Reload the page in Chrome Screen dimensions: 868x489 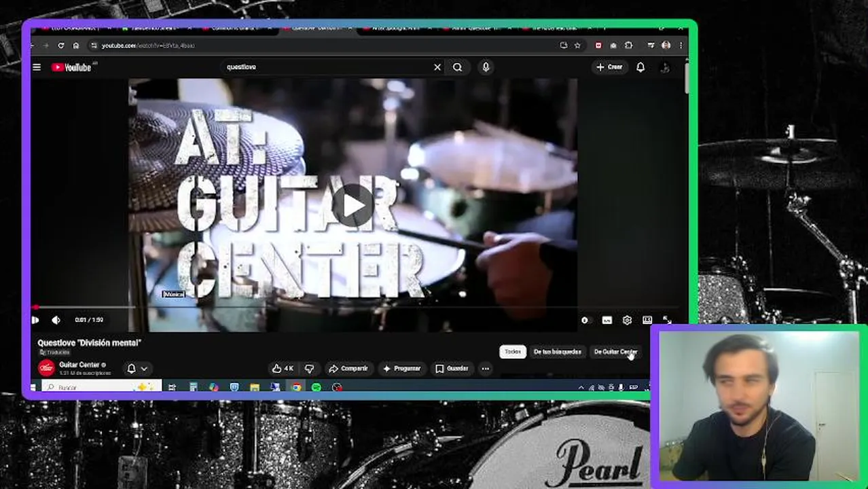(x=61, y=46)
